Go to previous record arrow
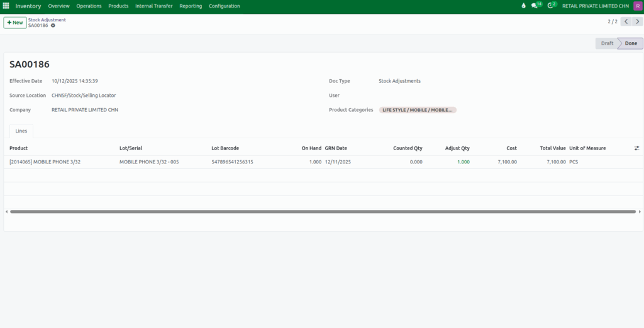The height and width of the screenshot is (328, 644). (x=626, y=21)
